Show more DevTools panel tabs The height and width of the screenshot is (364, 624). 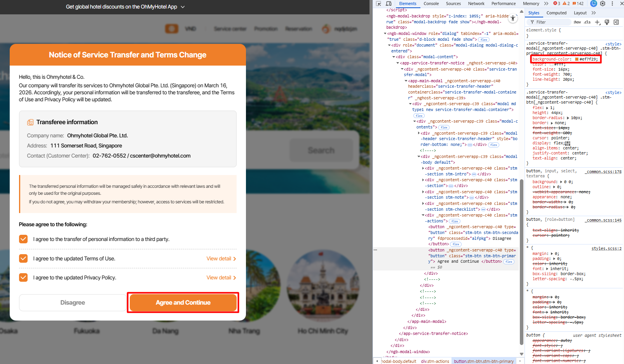(546, 3)
